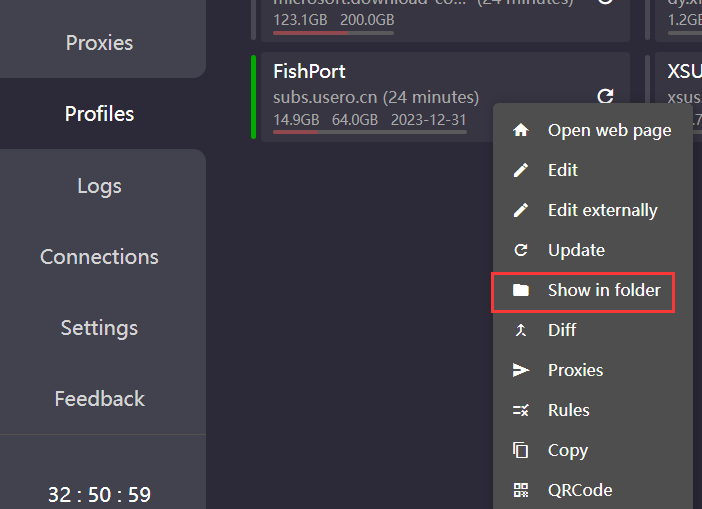Open the Settings page
This screenshot has height=509, width=702.
coord(99,328)
